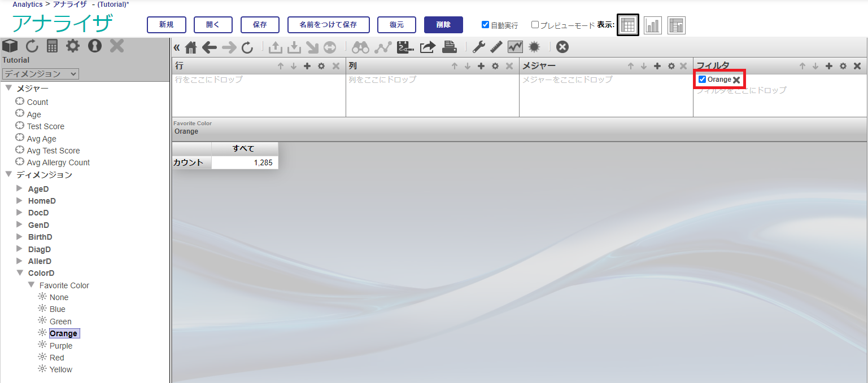Select the Avg Test Score measure

(53, 151)
